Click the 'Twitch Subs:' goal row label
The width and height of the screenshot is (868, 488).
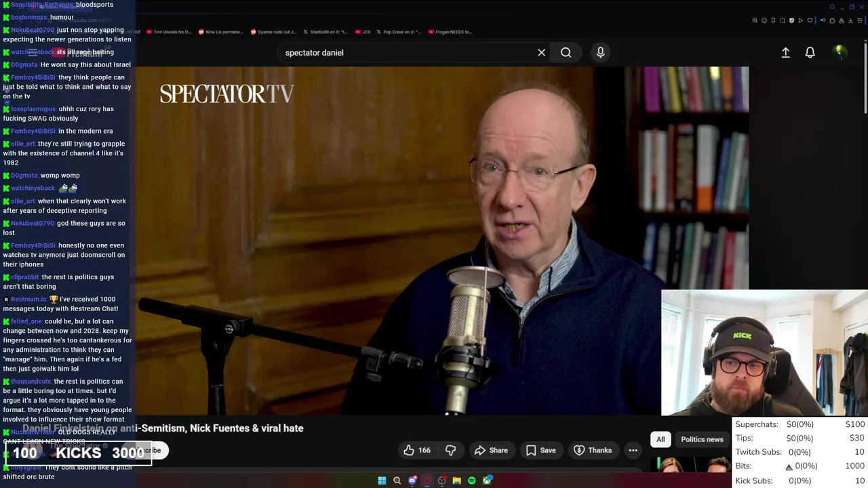tap(759, 452)
